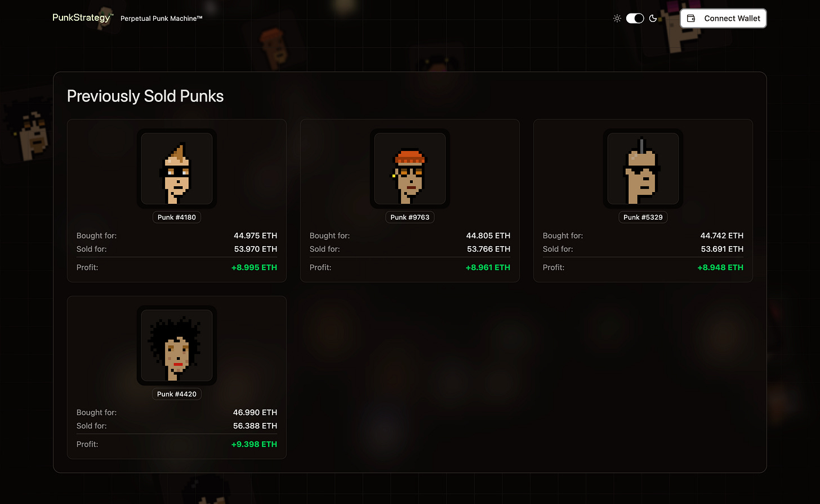Click the sun light-mode icon
Viewport: 820px width, 504px height.
(x=617, y=19)
